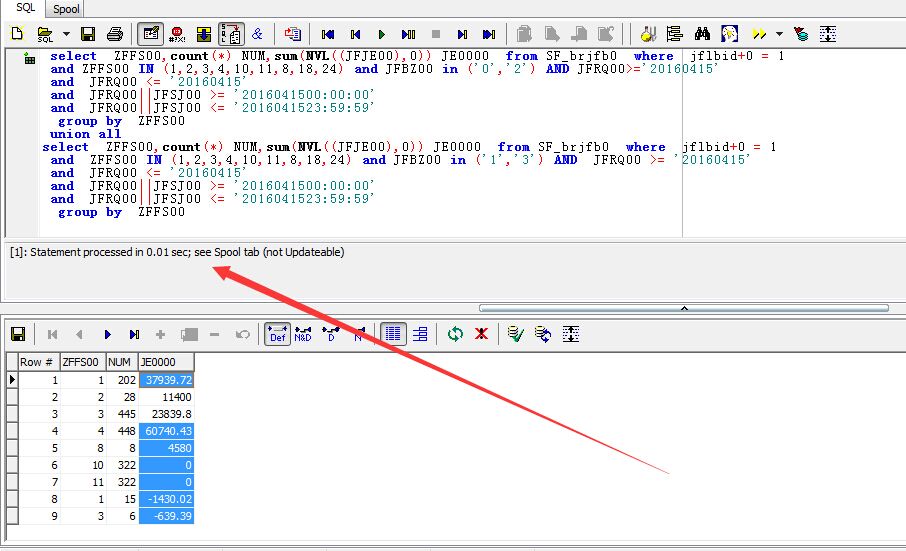
Task: Print the SQL script
Action: pos(115,34)
